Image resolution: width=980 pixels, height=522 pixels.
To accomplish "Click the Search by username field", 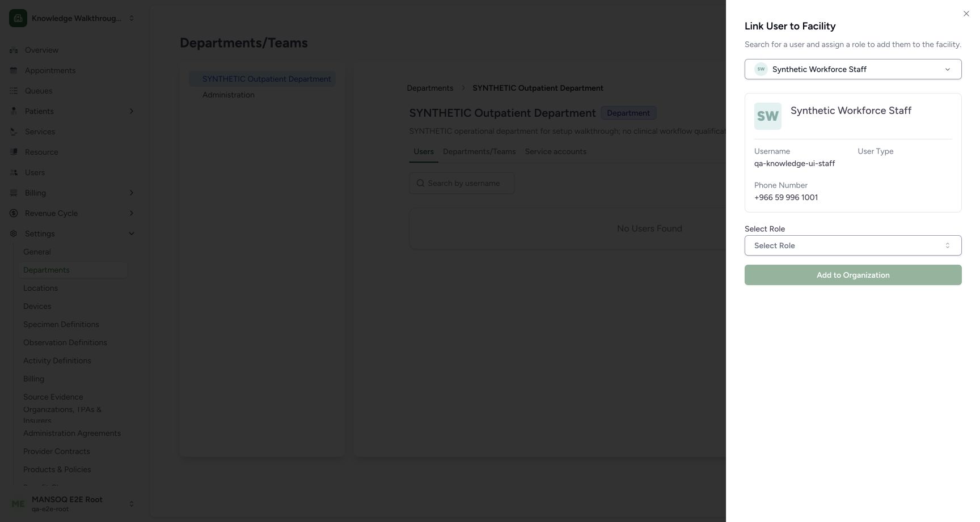I will (462, 183).
